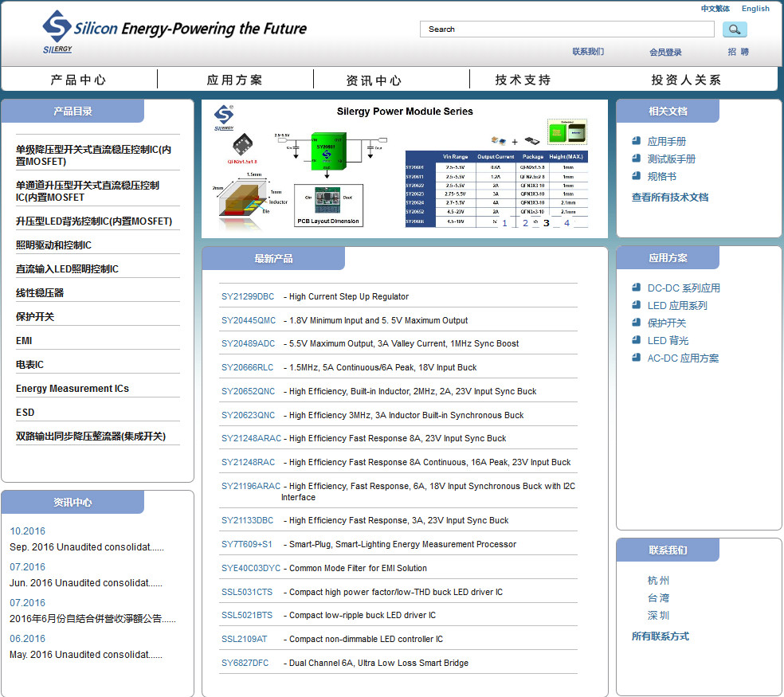Viewport: 784px width, 697px height.
Task: Open product SSL2109AT
Action: point(245,639)
